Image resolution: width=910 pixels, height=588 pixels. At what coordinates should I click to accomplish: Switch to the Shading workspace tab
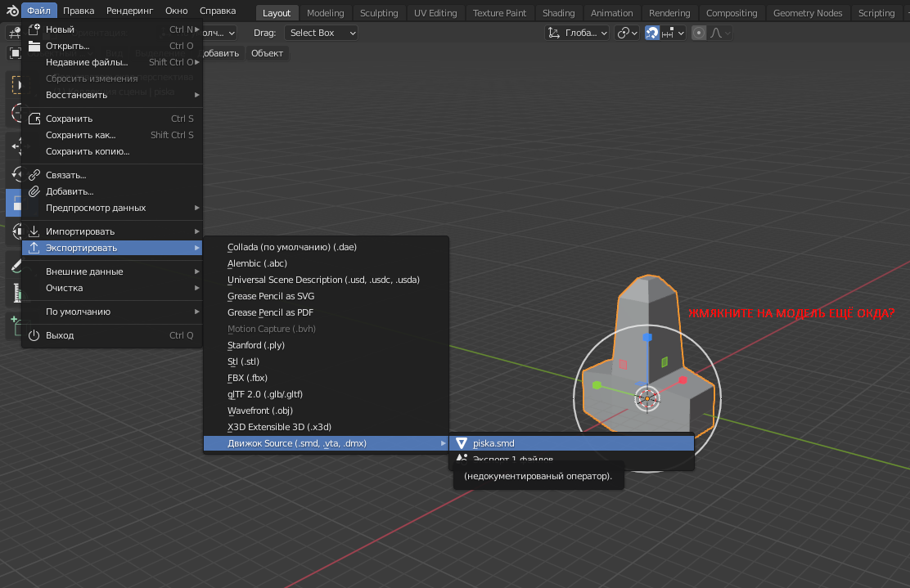coord(558,13)
